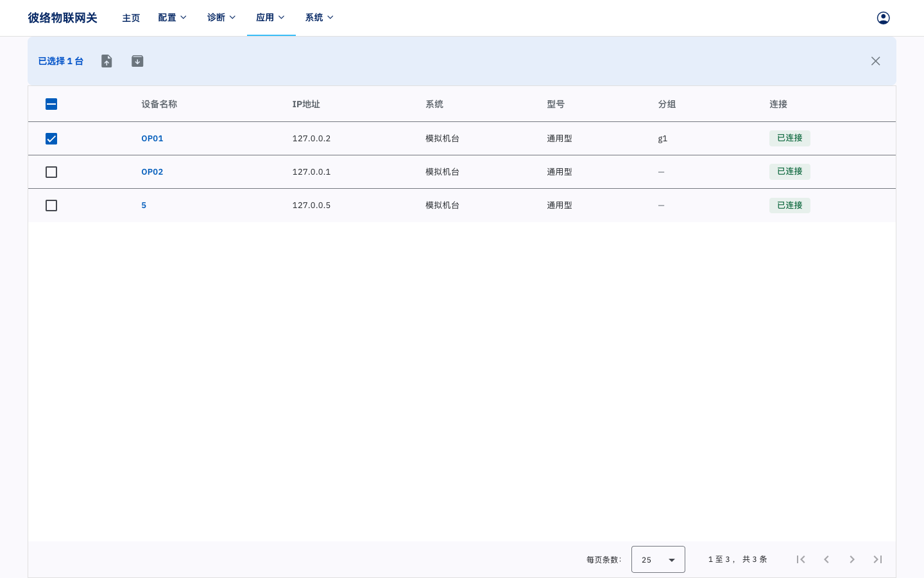Click 已连接 status badge for OP02
This screenshot has width=924, height=578.
790,171
